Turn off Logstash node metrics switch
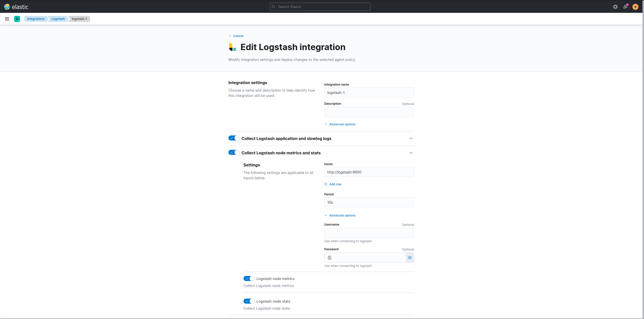Viewport: 644px width, 319px height. (x=249, y=278)
